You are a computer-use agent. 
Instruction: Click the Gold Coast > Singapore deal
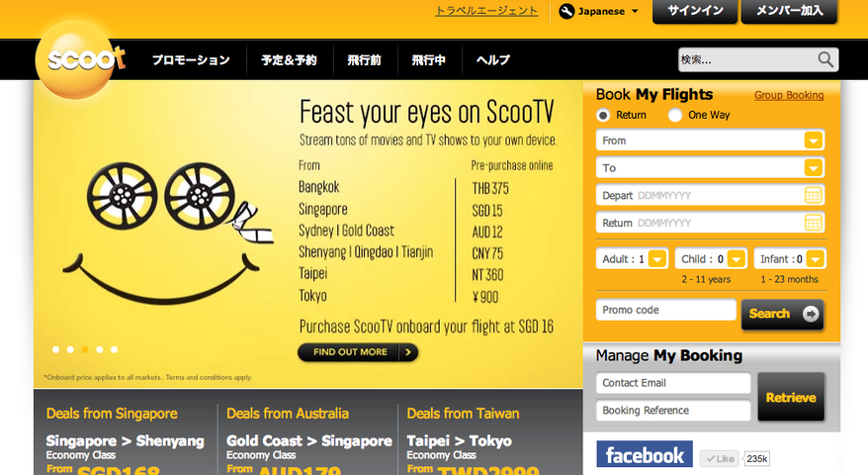(x=308, y=441)
